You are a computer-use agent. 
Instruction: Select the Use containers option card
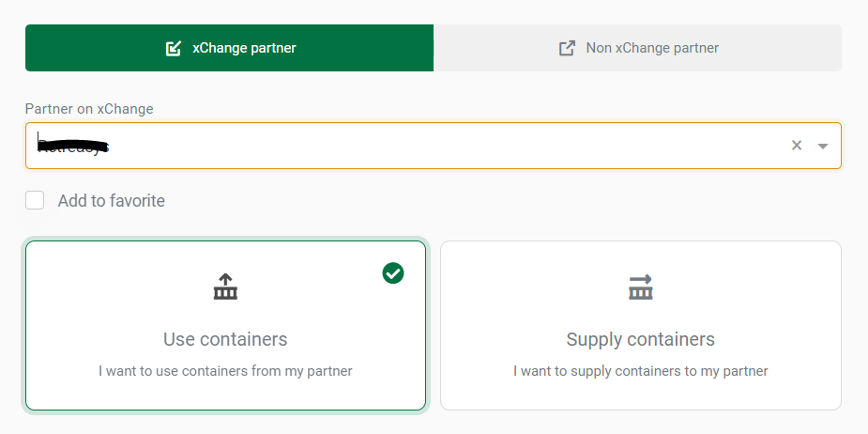tap(226, 325)
